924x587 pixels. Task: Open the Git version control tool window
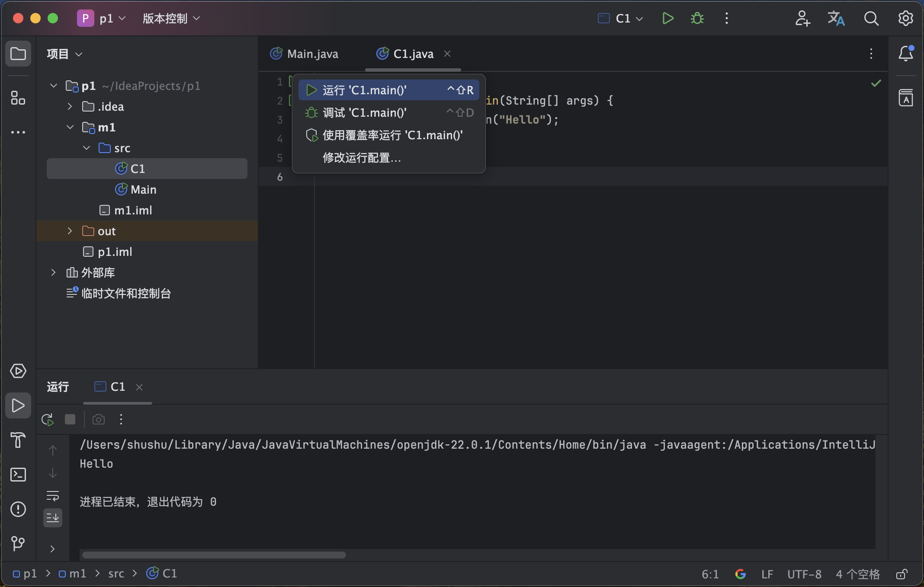pyautogui.click(x=18, y=543)
